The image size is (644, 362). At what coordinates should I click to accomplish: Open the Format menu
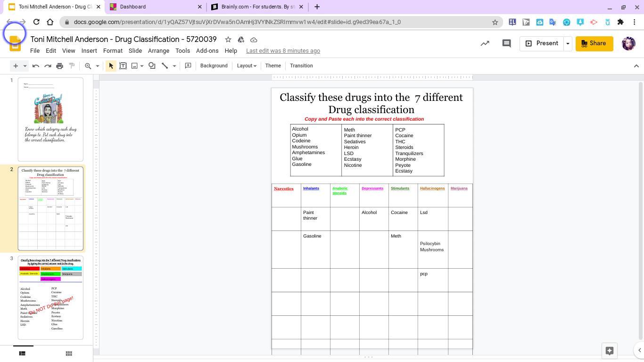(113, 51)
